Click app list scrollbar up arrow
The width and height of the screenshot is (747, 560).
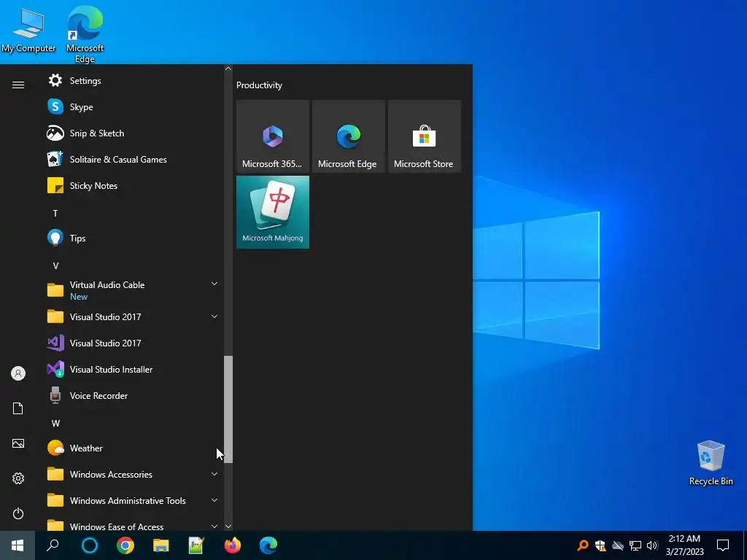(x=228, y=69)
